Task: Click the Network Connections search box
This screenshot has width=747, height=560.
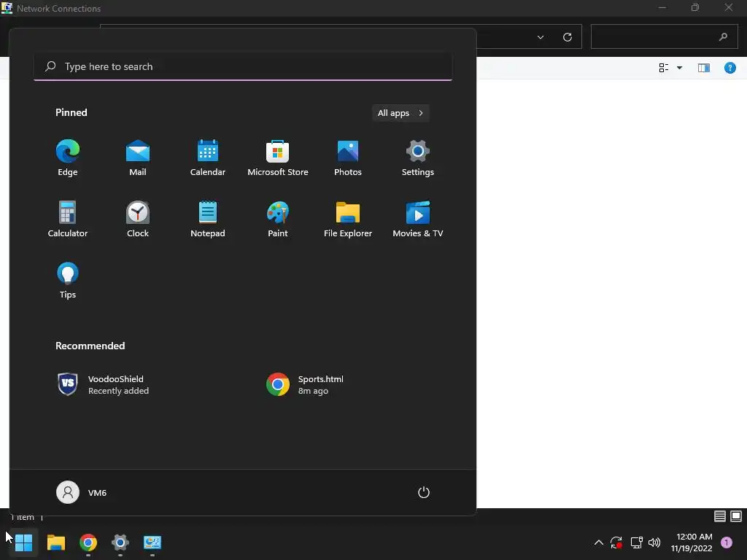Action: click(x=664, y=36)
